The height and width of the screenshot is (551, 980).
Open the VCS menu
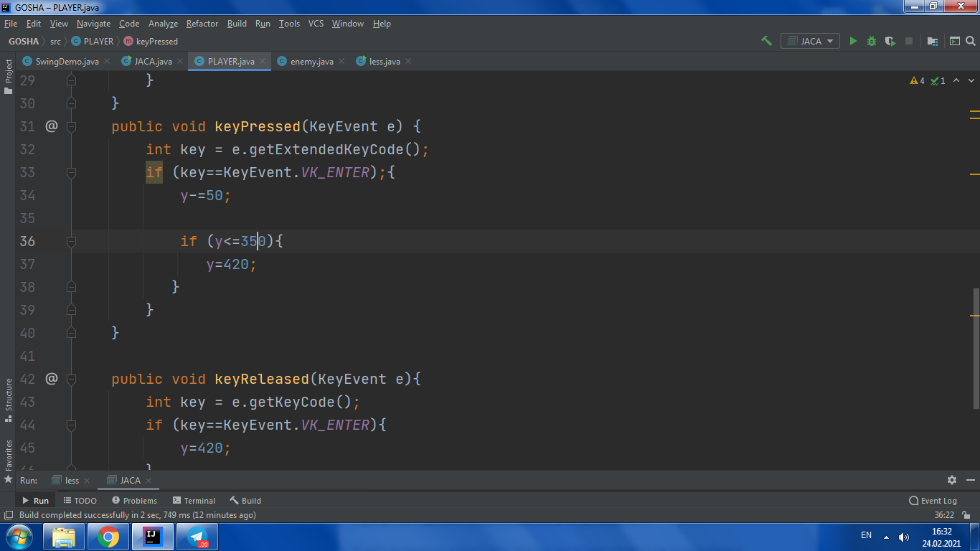316,24
